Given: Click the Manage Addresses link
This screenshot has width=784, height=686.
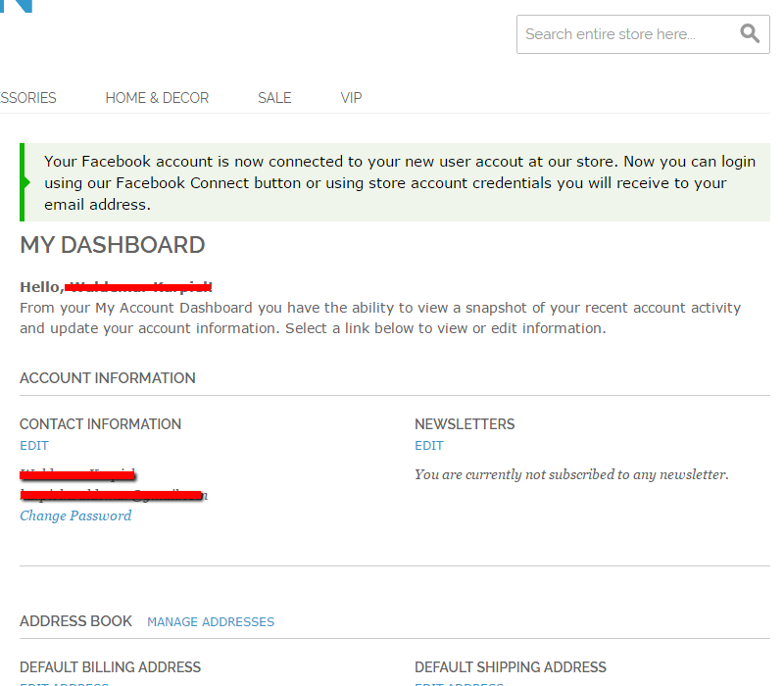Looking at the screenshot, I should pos(211,622).
